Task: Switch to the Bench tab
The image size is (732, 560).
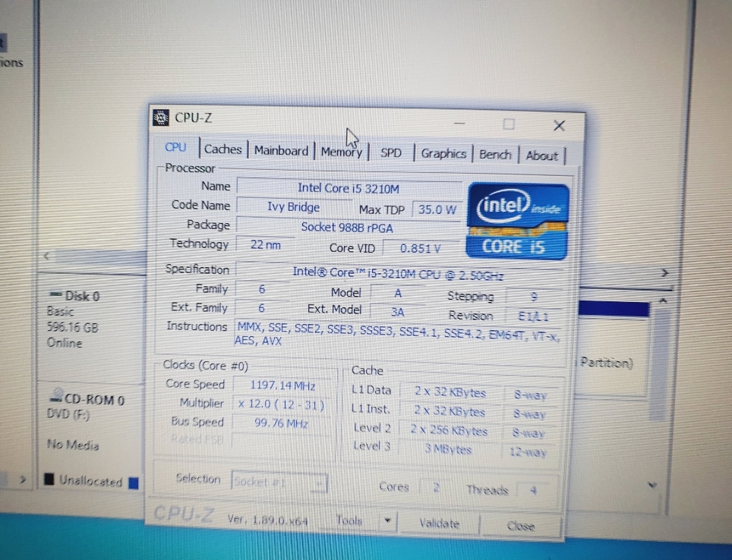Action: pos(495,154)
